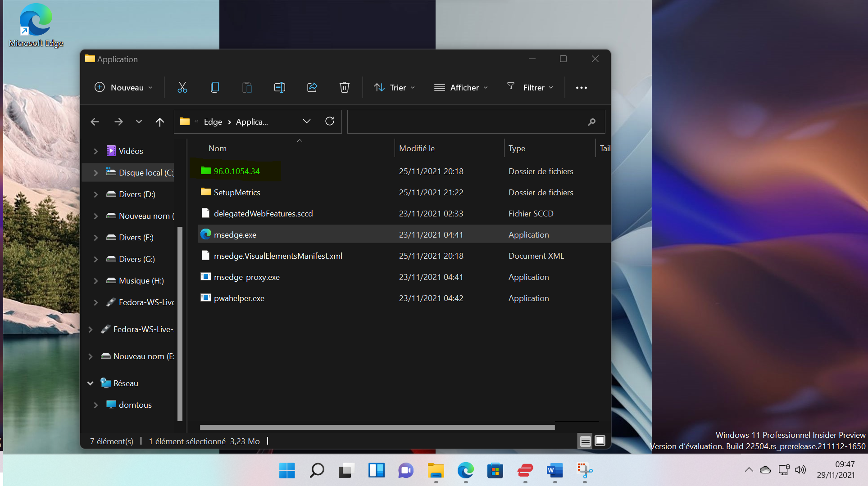This screenshot has width=868, height=486.
Task: Sort by the Modifié le column header
Action: click(417, 148)
